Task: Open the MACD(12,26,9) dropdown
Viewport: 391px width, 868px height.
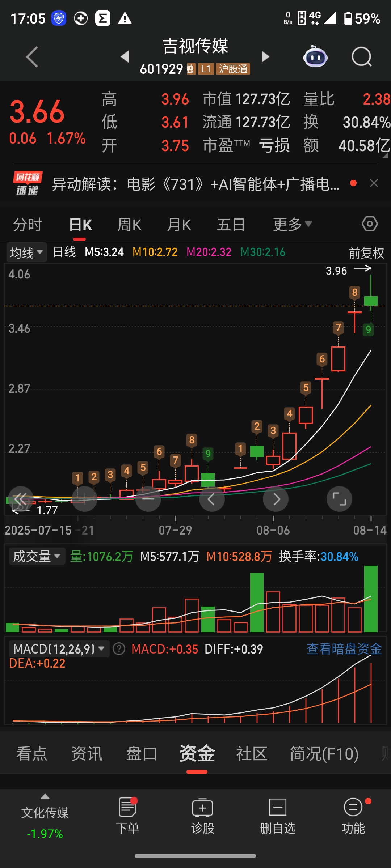Action: (x=59, y=649)
